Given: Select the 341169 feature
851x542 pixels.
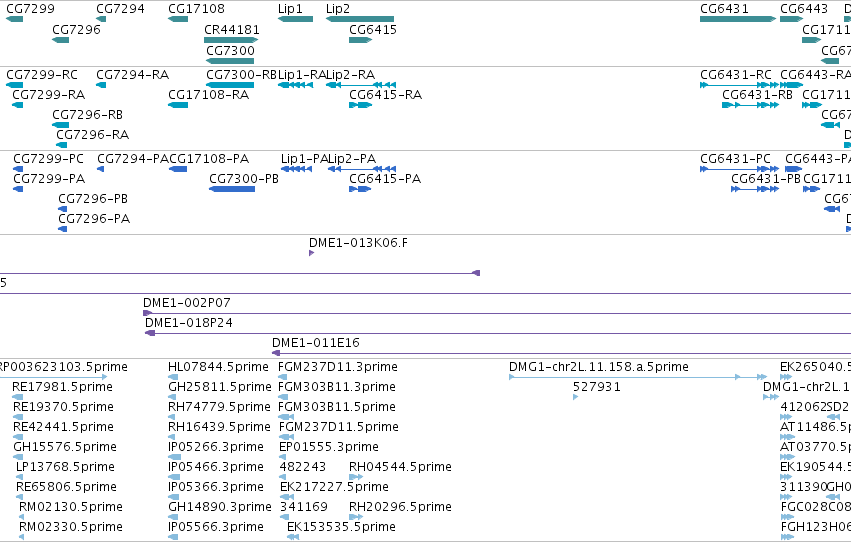Looking at the screenshot, I should coord(283,518).
